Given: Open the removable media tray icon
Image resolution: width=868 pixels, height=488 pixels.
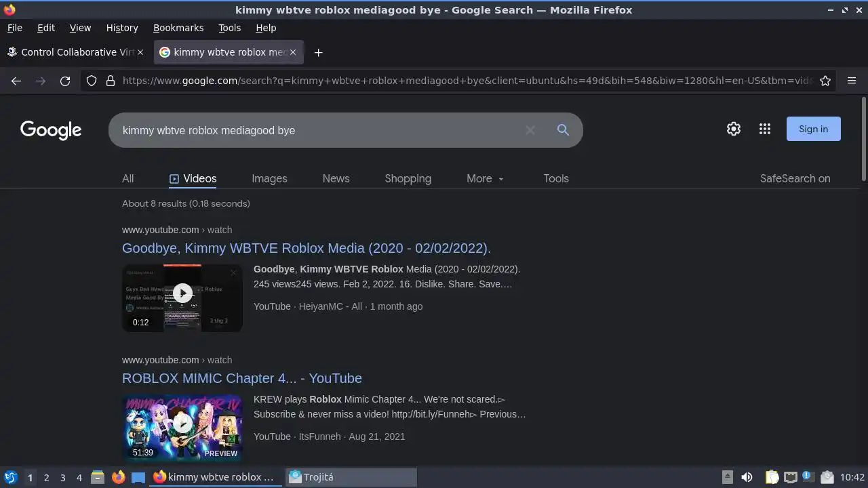Looking at the screenshot, I should (x=727, y=477).
